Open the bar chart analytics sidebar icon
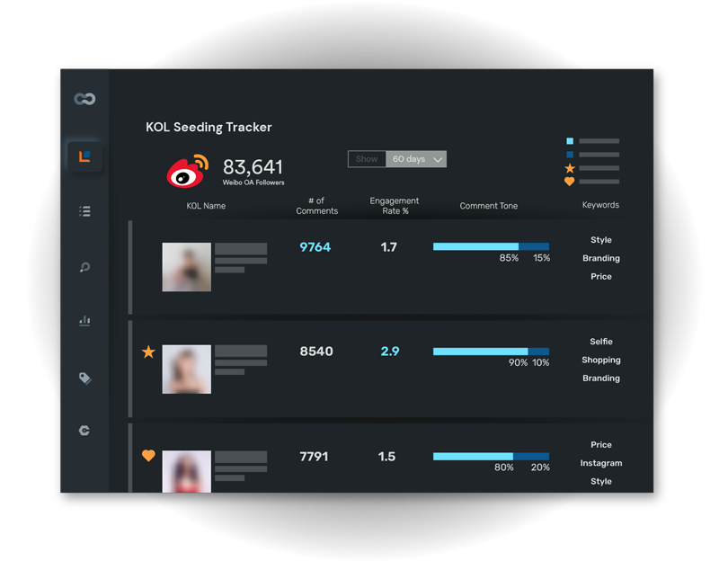 (84, 320)
